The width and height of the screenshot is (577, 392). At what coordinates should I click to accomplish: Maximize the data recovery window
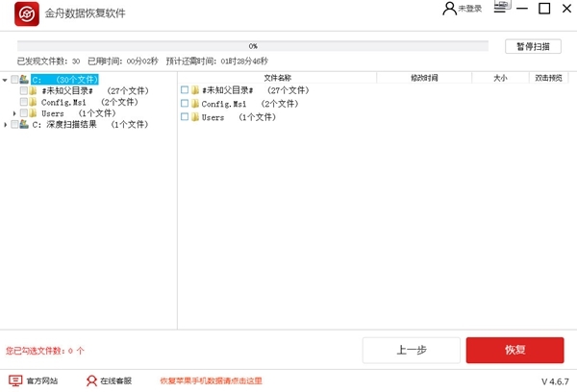pos(544,9)
